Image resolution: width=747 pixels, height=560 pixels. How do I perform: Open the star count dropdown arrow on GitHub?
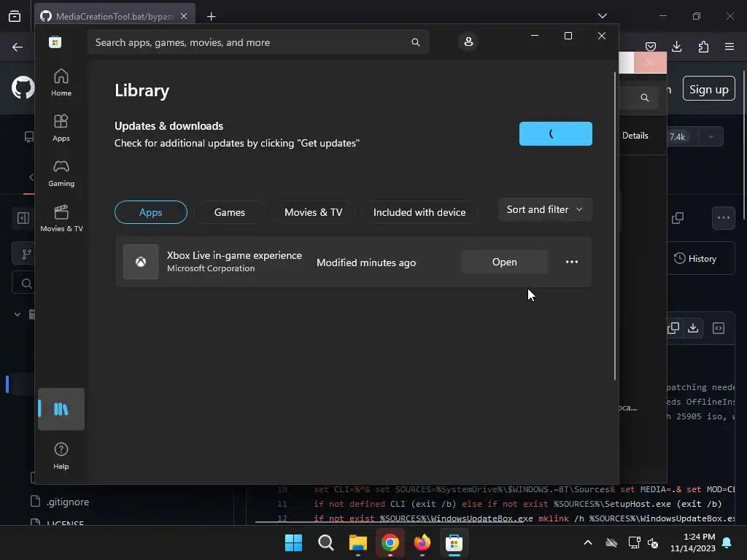tap(711, 136)
